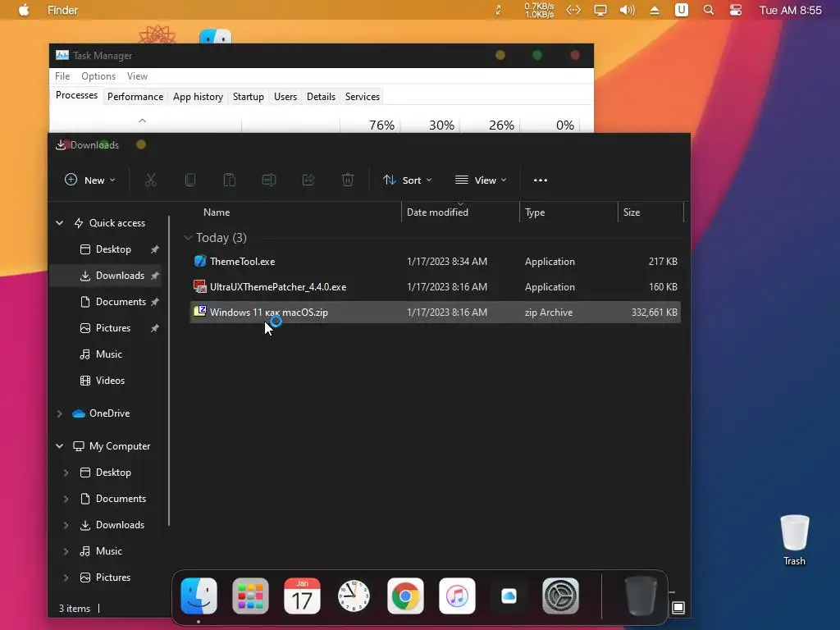The width and height of the screenshot is (840, 630).
Task: Select Desktop in Quick access
Action: 113,249
